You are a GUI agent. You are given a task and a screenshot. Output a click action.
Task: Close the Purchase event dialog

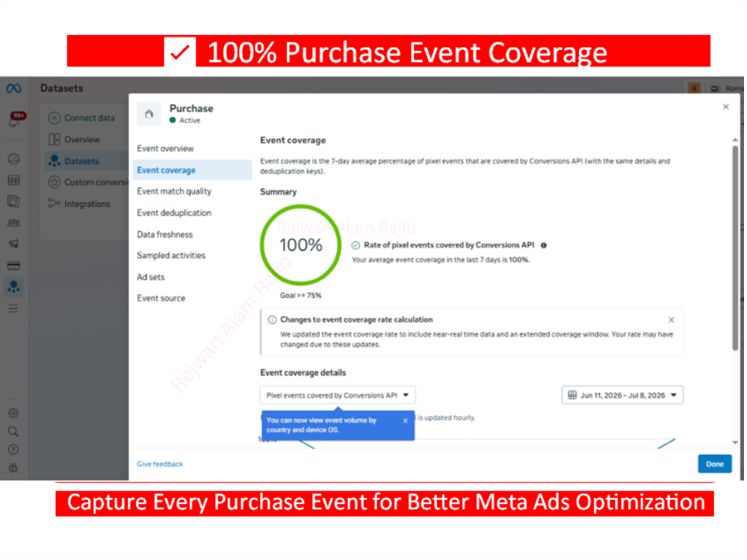coord(726,107)
